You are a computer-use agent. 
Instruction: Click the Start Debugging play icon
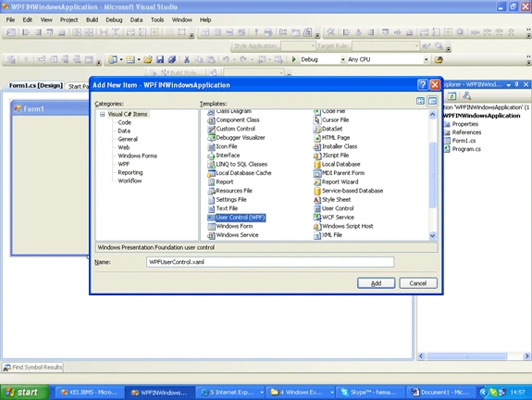tap(293, 59)
